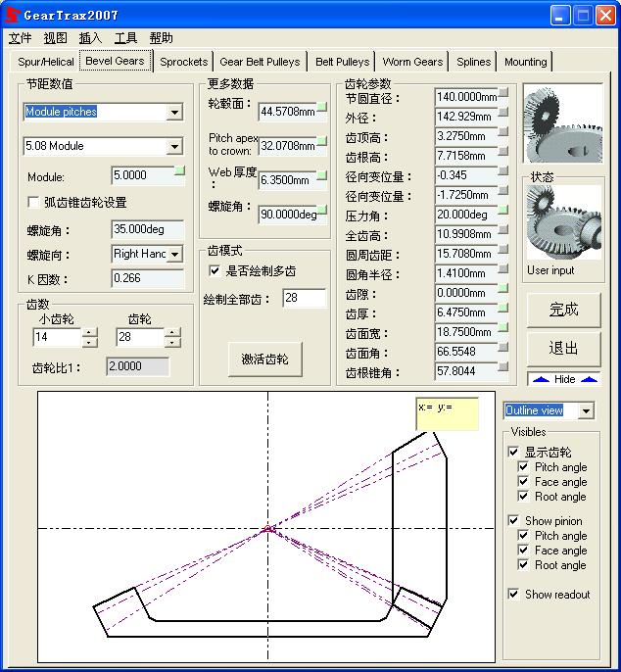Open the 螺旋向 Right Hand dropdown
Screen dimensions: 621x672
point(175,254)
